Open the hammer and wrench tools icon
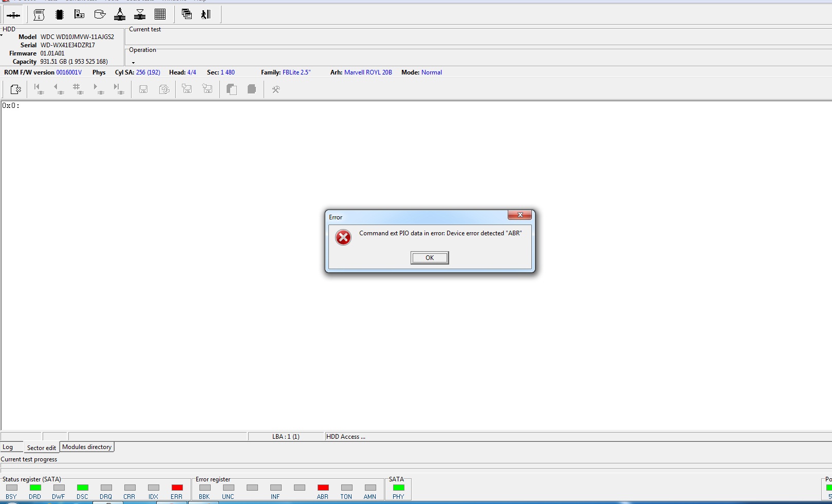832x504 pixels. pyautogui.click(x=276, y=89)
